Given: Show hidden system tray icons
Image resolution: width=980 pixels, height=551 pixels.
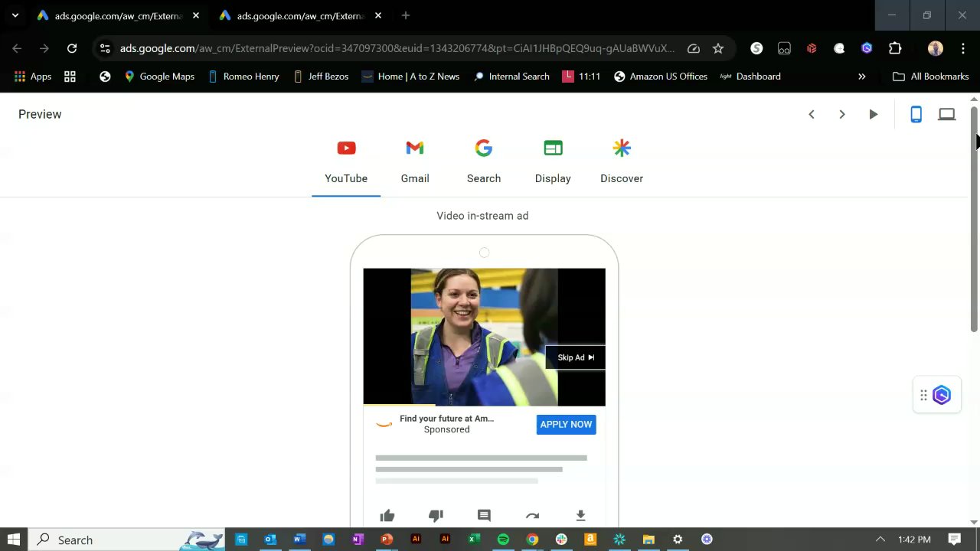Looking at the screenshot, I should click(x=880, y=540).
